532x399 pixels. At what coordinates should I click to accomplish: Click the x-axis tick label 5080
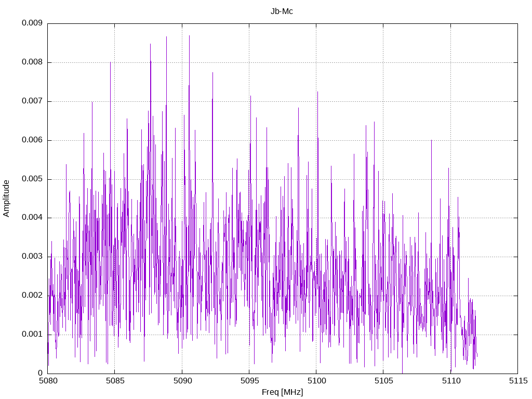48,381
